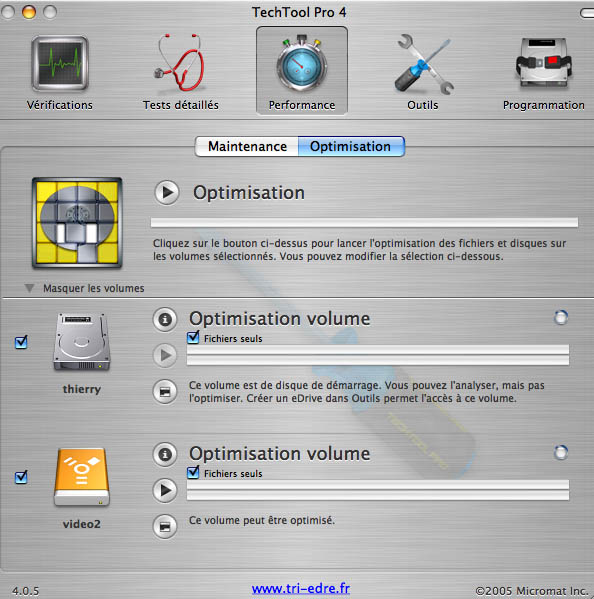Click the version number 4.0.5
The image size is (594, 599).
26,591
